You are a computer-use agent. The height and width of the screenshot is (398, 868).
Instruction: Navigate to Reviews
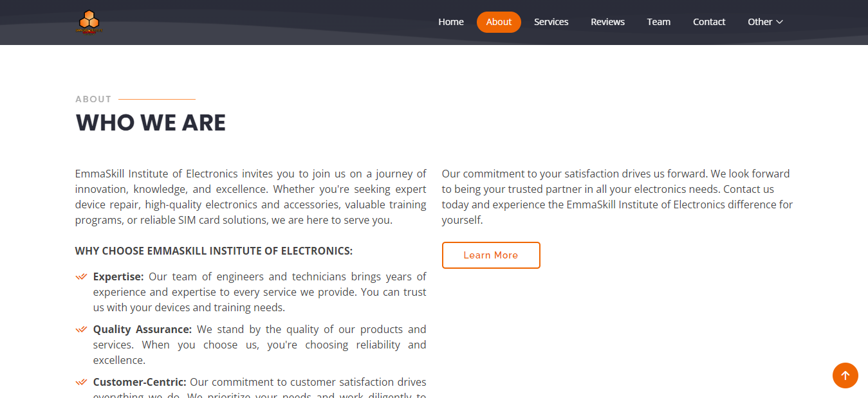[608, 22]
